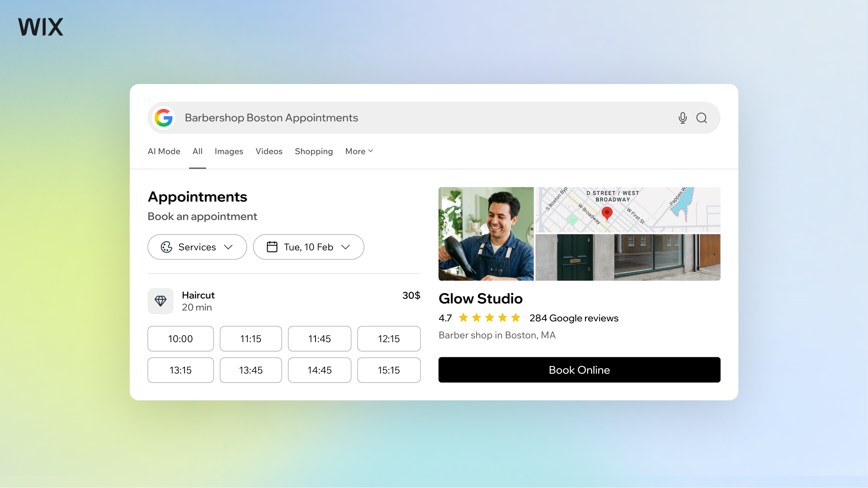Select the 10:00 appointment time slot
The width and height of the screenshot is (868, 488).
(x=180, y=338)
